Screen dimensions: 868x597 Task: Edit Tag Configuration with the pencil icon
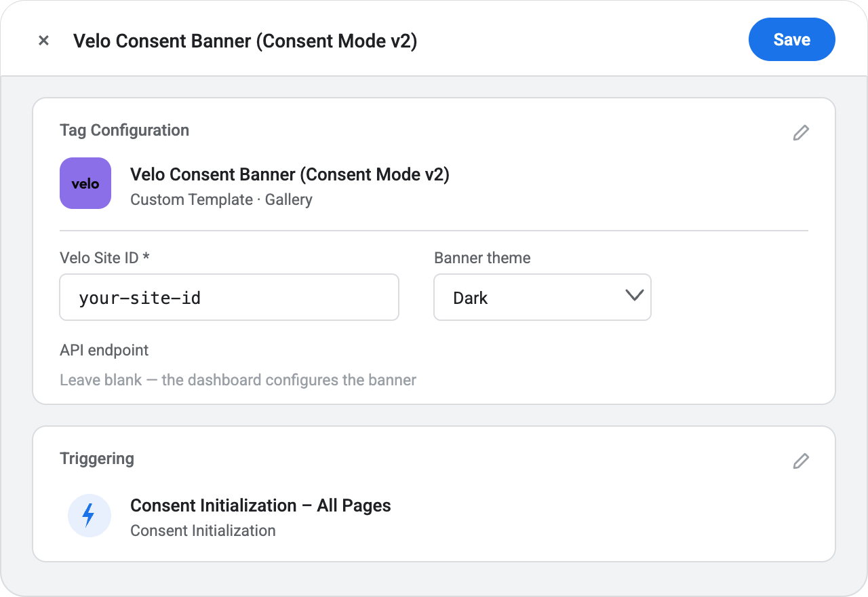801,133
